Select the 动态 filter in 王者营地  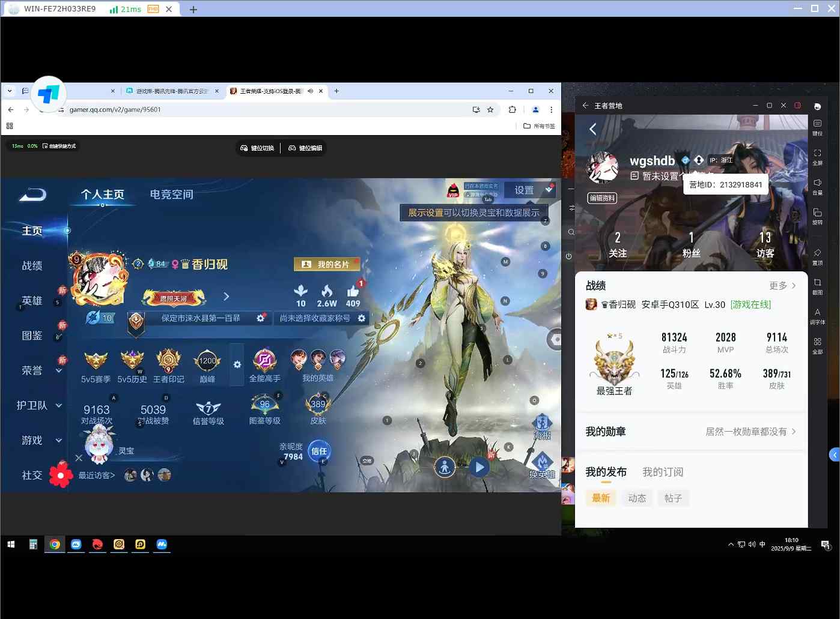(x=637, y=498)
